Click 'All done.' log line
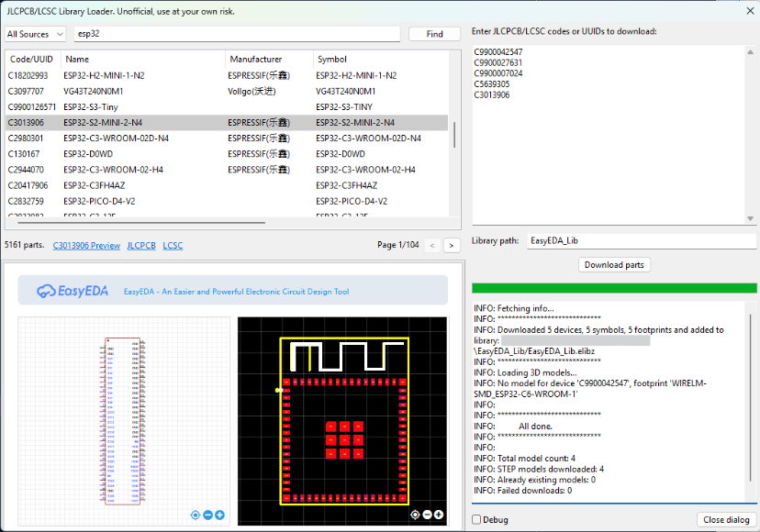This screenshot has height=532, width=760. point(535,427)
